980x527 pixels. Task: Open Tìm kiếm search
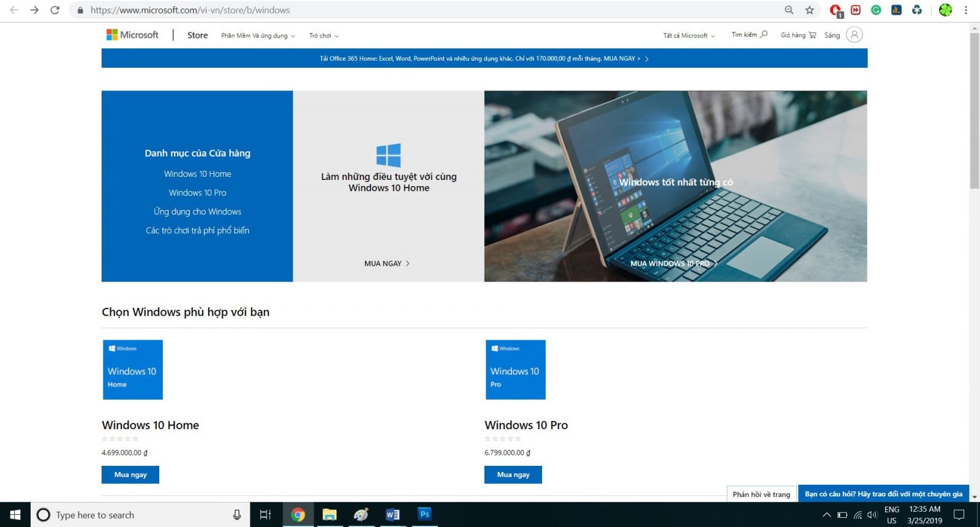click(749, 35)
